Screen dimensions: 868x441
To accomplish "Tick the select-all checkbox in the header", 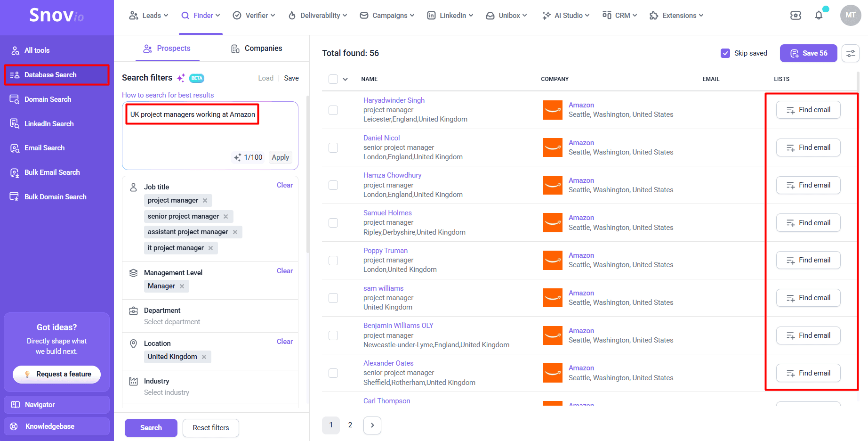I will click(333, 79).
